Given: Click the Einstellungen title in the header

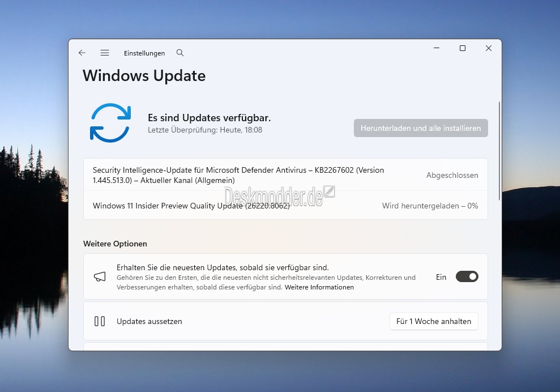Looking at the screenshot, I should 144,53.
